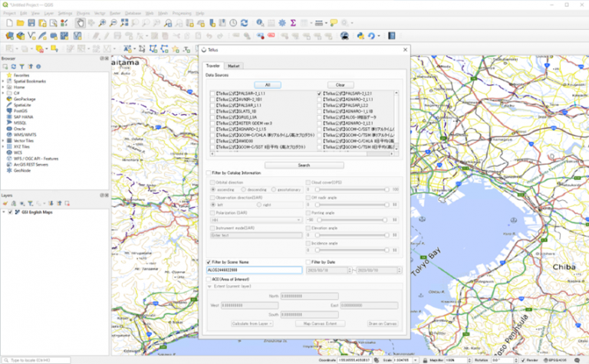Filter the Browser panel tree
The width and height of the screenshot is (589, 364).
click(21, 67)
